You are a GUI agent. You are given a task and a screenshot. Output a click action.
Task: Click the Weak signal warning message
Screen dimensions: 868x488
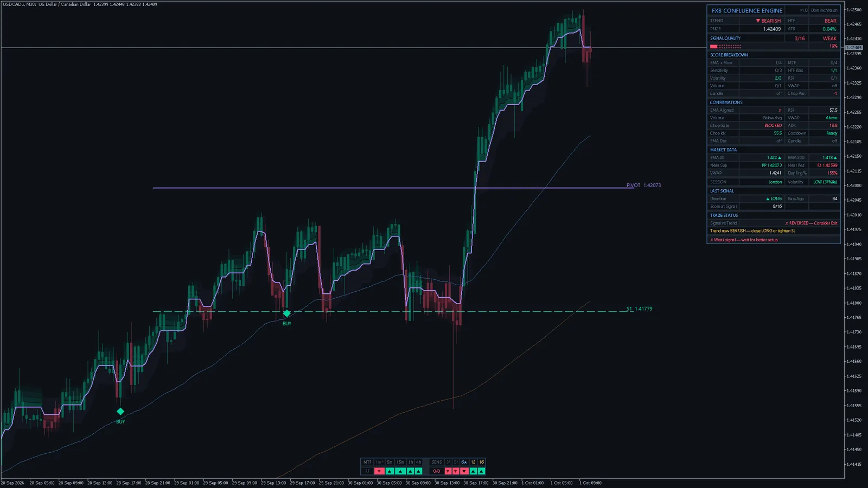(744, 240)
